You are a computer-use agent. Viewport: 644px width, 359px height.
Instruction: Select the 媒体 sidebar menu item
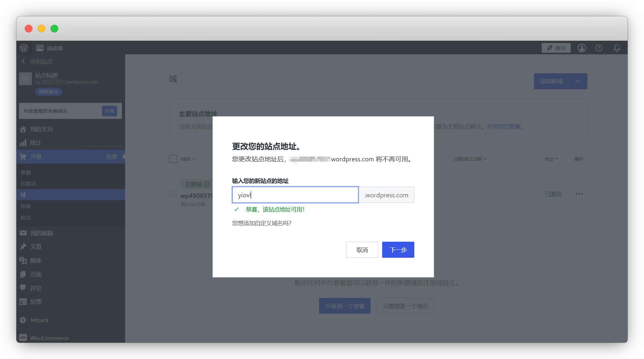tap(36, 261)
